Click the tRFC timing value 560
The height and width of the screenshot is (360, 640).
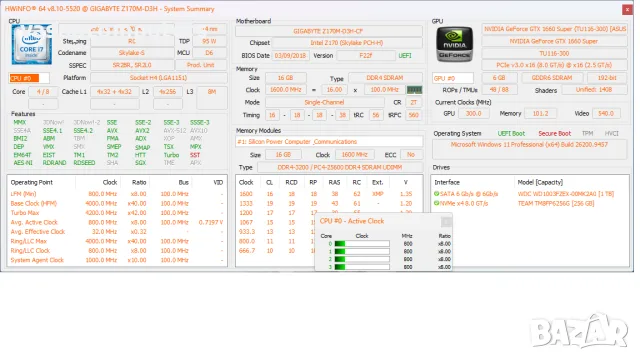[414, 115]
